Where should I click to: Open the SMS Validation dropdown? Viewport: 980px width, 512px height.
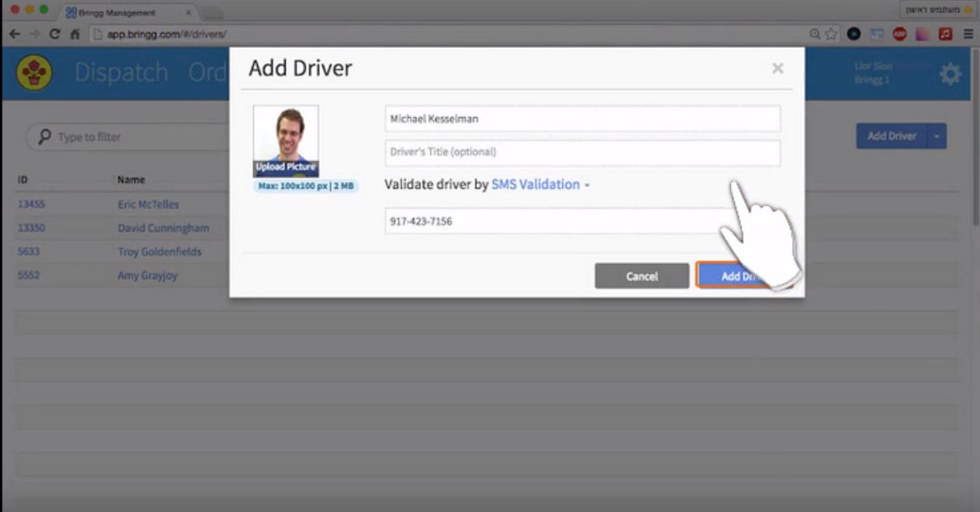point(540,184)
